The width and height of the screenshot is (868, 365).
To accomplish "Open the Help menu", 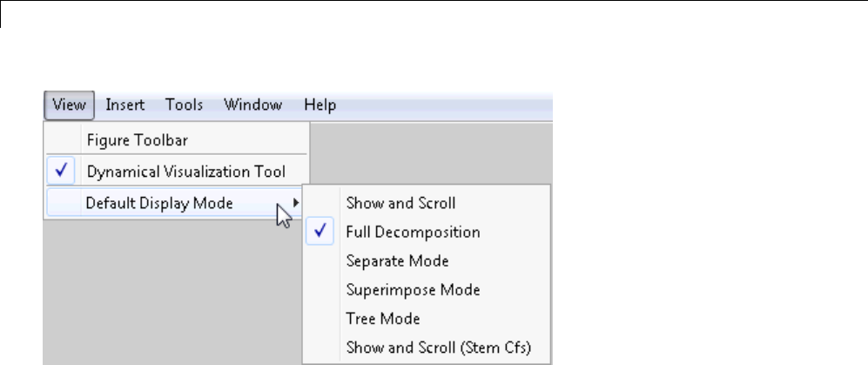I will [x=320, y=105].
